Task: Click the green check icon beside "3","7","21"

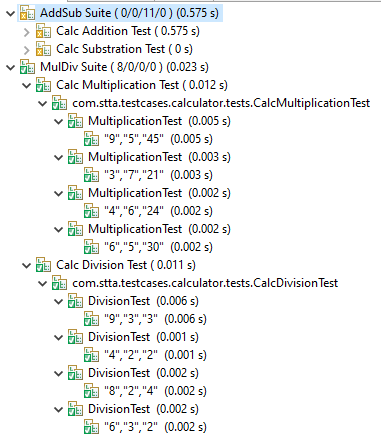Action: 91,175
